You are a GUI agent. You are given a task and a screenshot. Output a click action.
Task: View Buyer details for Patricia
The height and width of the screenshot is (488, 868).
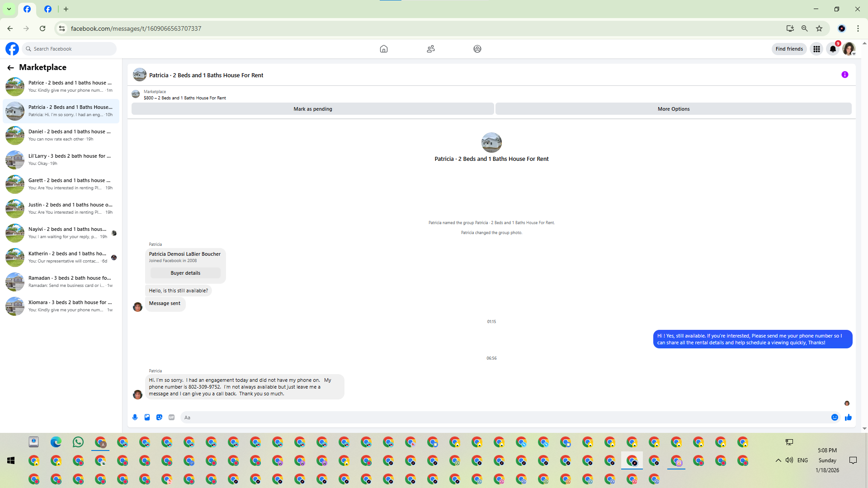coord(185,273)
